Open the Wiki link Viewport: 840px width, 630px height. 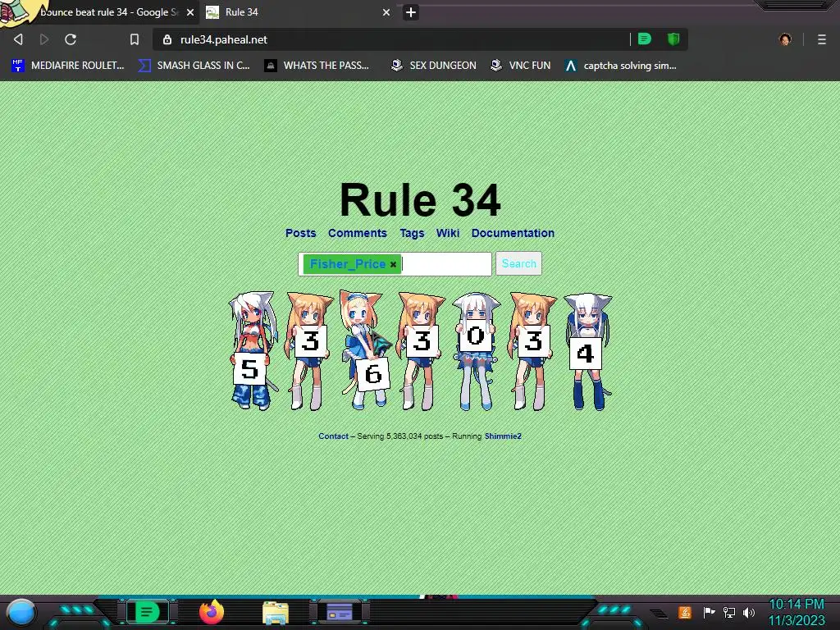448,233
